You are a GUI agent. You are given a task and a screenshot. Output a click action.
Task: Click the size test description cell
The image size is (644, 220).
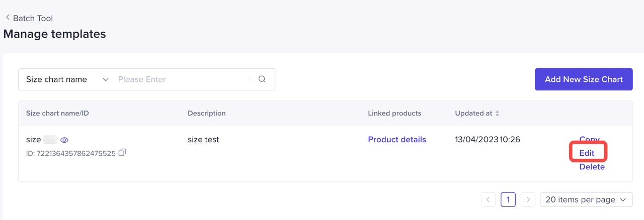[203, 140]
